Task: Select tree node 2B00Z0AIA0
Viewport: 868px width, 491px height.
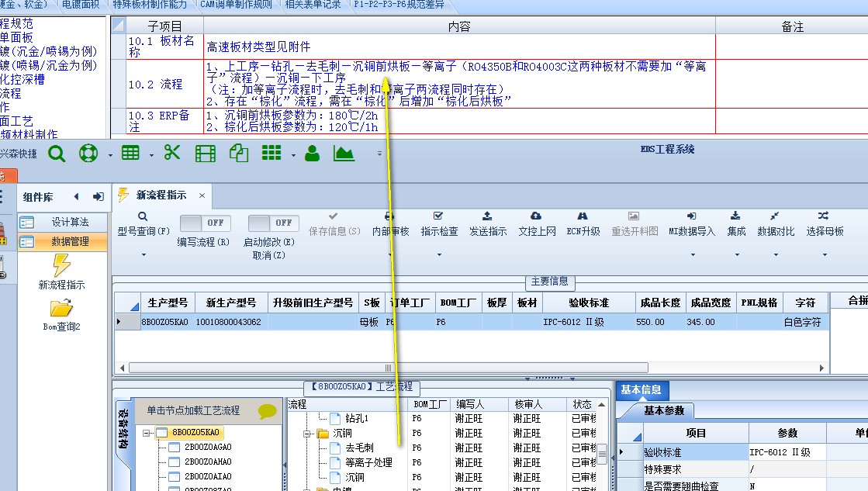Action: coord(208,476)
